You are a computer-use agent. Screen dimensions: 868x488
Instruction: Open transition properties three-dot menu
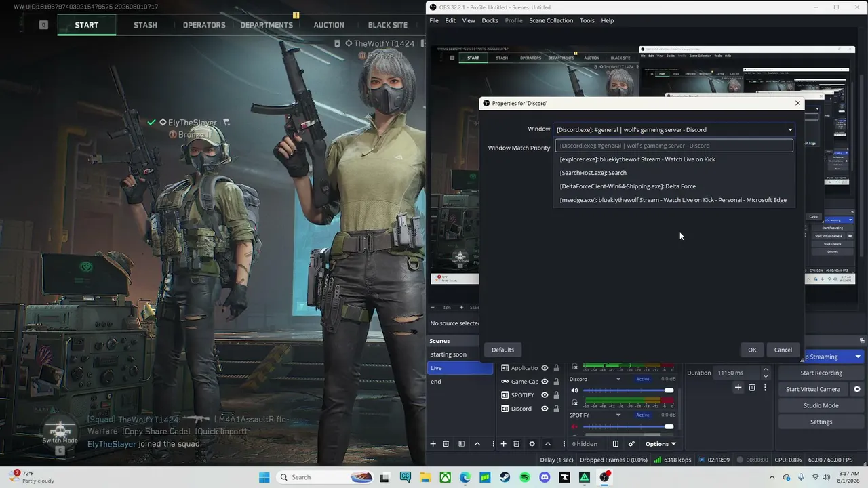click(766, 388)
